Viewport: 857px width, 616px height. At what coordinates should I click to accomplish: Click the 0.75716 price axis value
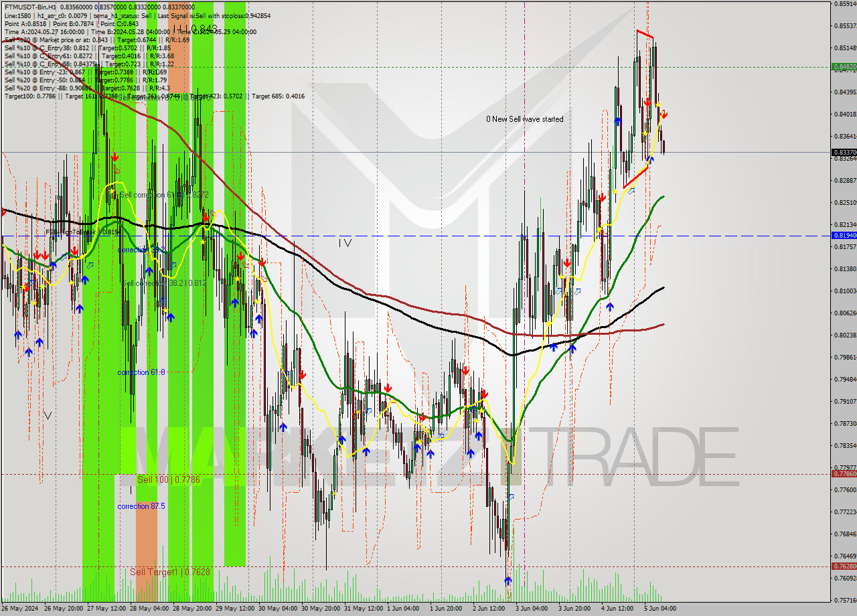tap(845, 600)
